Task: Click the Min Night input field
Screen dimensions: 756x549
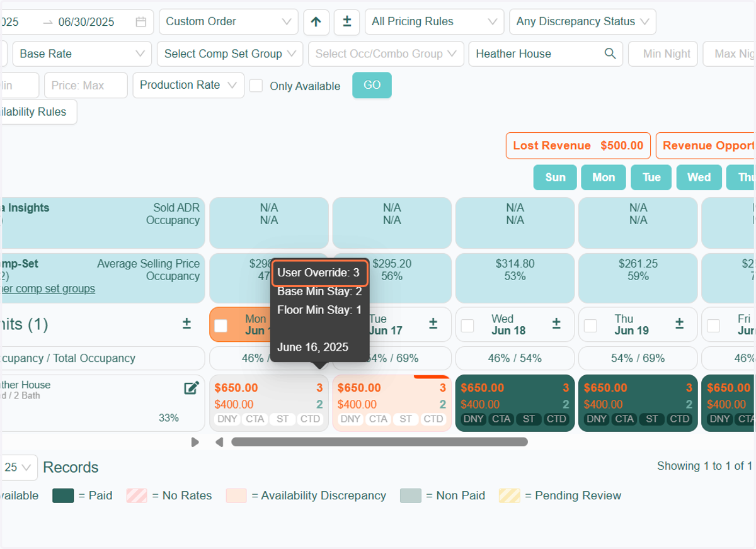Action: click(x=663, y=54)
